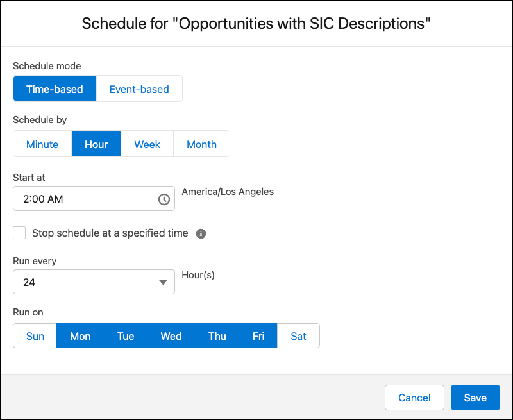Switch to Event-based schedule mode

tap(139, 88)
